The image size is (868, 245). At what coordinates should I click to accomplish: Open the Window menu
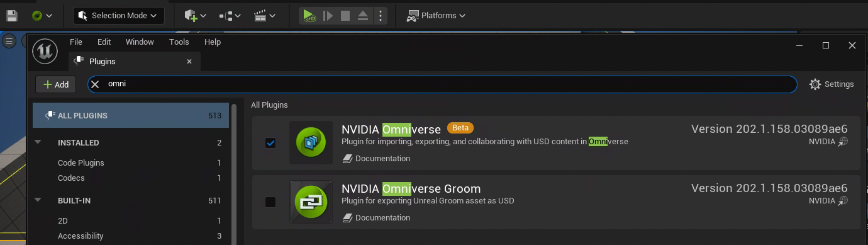point(140,42)
